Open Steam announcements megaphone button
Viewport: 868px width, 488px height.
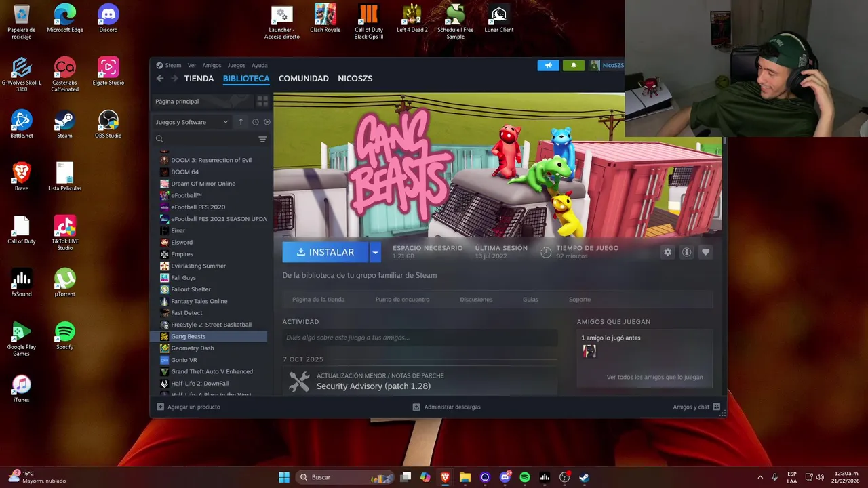[548, 66]
